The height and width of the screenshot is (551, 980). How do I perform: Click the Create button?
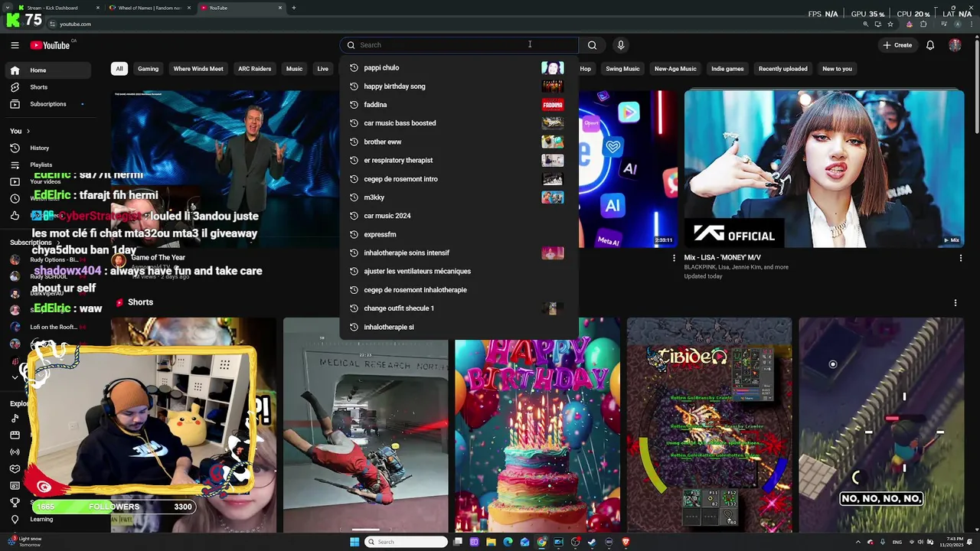[x=897, y=45]
